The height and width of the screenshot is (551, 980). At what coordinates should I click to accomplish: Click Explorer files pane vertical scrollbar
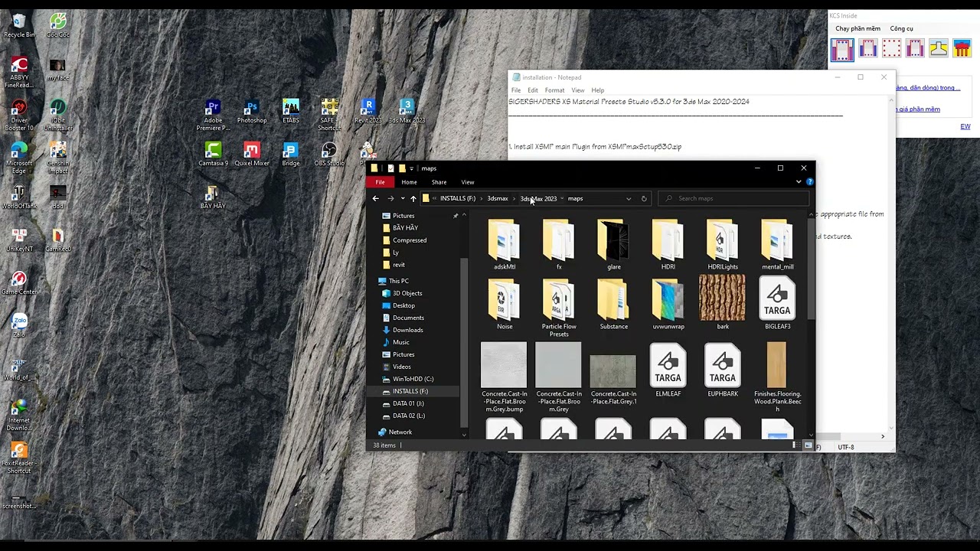pos(811,269)
